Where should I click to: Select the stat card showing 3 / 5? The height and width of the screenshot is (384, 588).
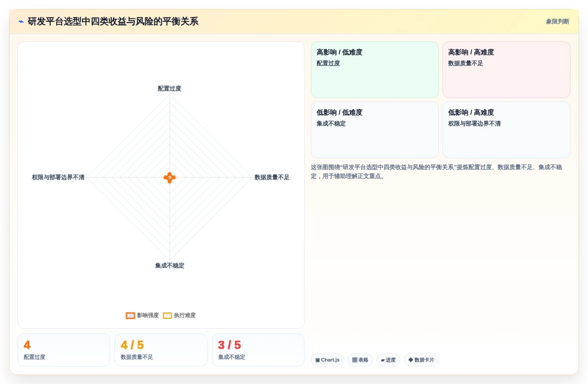point(258,350)
